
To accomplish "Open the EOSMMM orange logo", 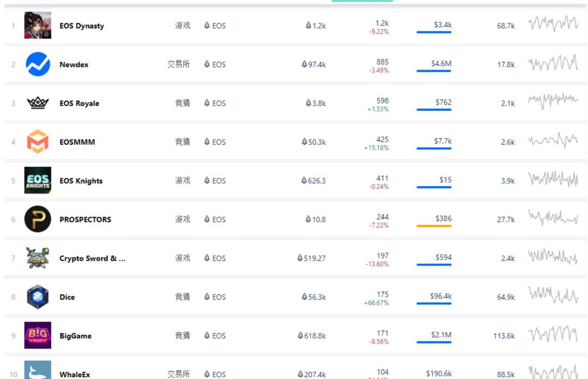I will coord(38,141).
